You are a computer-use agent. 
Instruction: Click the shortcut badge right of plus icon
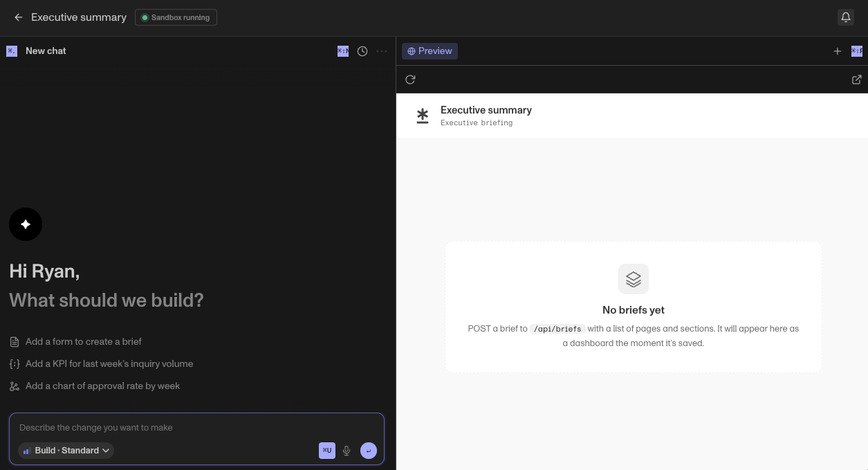pos(856,51)
